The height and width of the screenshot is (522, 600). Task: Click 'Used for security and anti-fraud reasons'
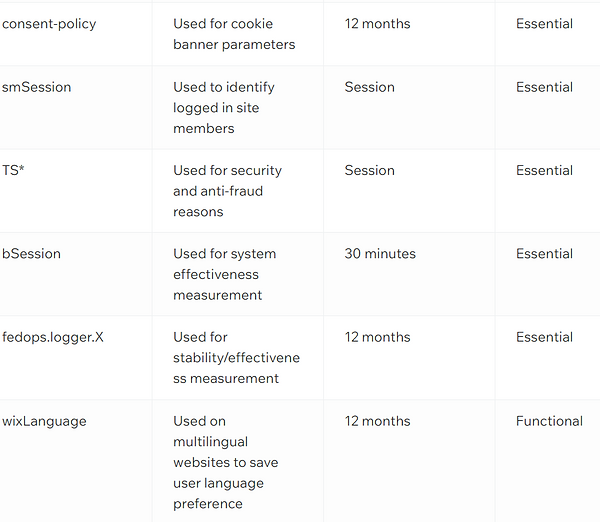click(227, 191)
